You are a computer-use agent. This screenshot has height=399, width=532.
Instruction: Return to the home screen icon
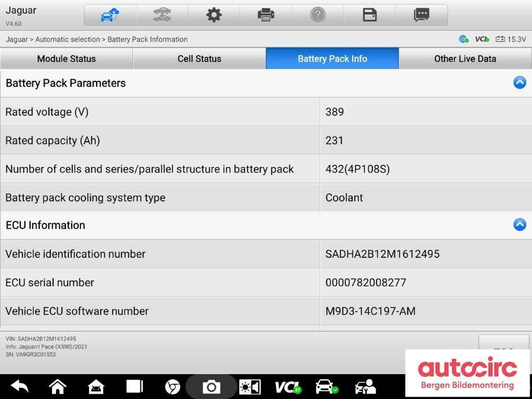click(58, 386)
